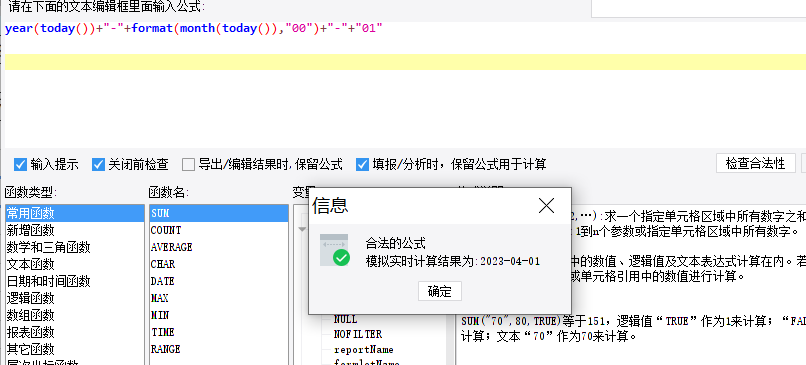Click the 合法的公式 message text
Viewport: 806px width, 365px height.
395,243
